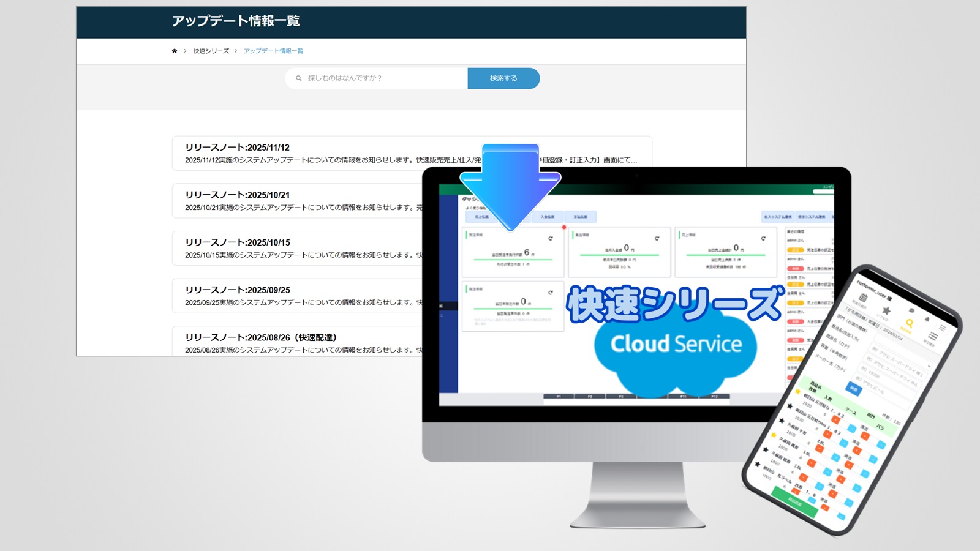Screen dimensions: 980x551
Task: Refresh the first dashboard card showing 6
Action: 551,238
